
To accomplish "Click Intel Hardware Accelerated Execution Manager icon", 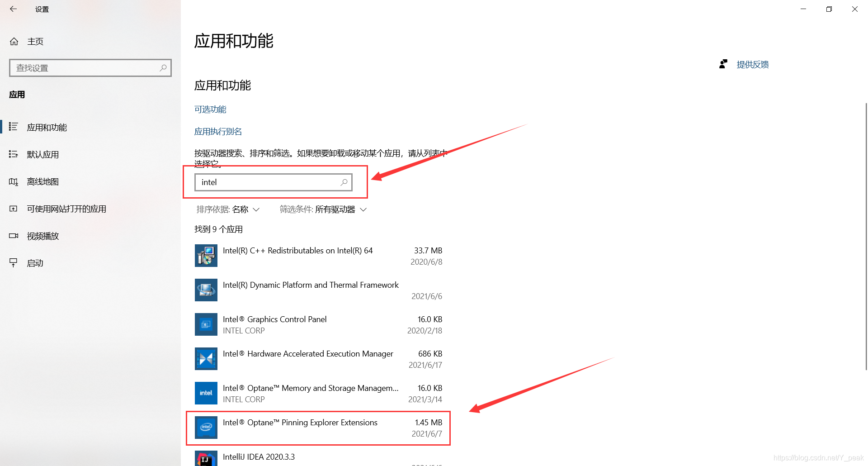I will coord(206,359).
